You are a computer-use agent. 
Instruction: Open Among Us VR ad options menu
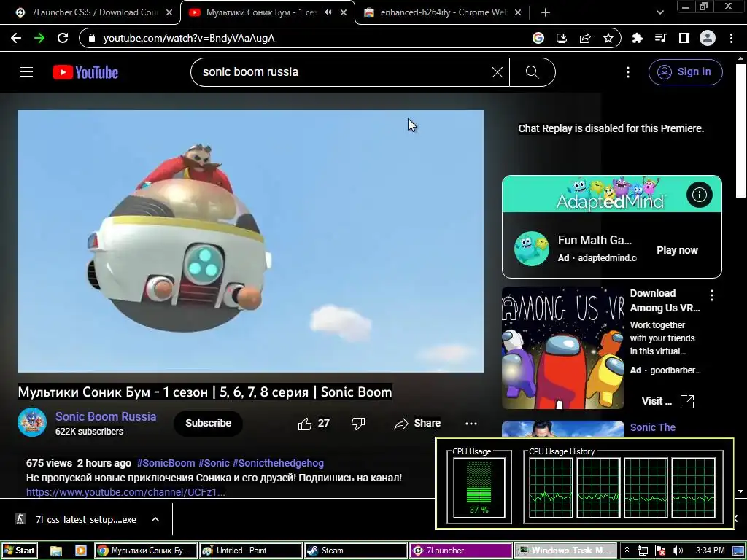[x=712, y=296]
